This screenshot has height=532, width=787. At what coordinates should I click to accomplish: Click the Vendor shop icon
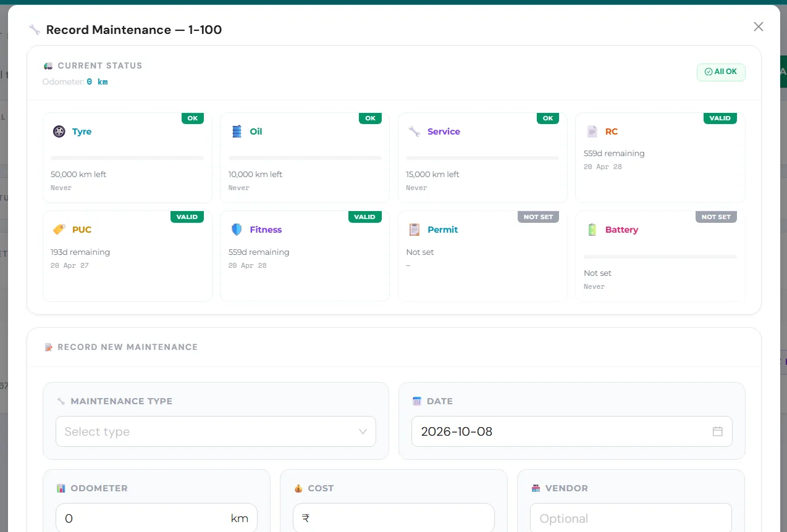[x=536, y=488]
